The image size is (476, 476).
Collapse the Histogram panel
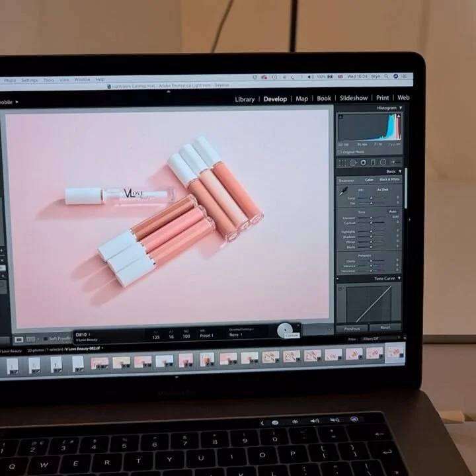(401, 108)
